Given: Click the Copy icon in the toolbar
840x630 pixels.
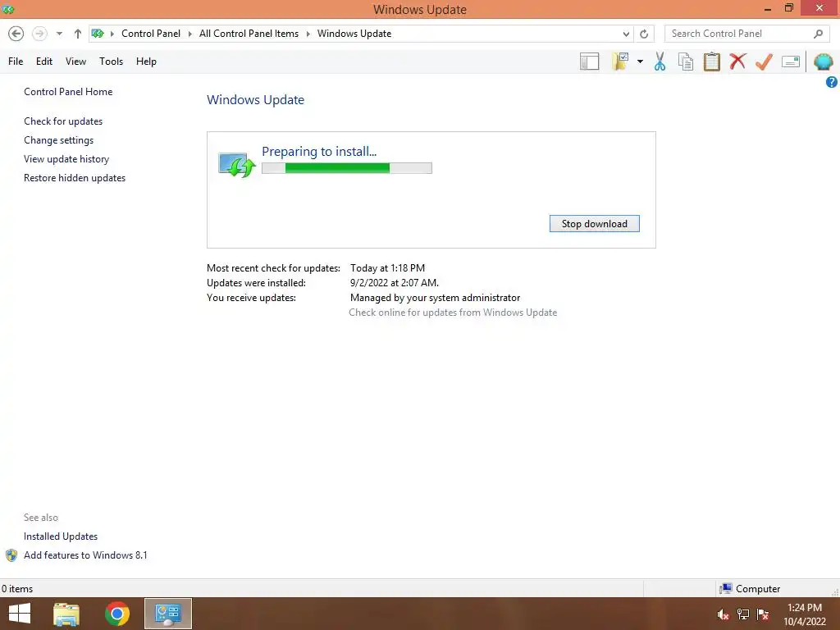Looking at the screenshot, I should 685,62.
